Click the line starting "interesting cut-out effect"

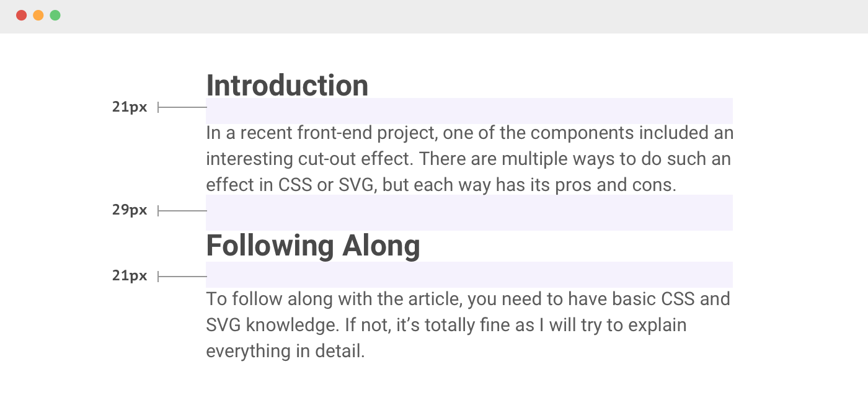468,159
